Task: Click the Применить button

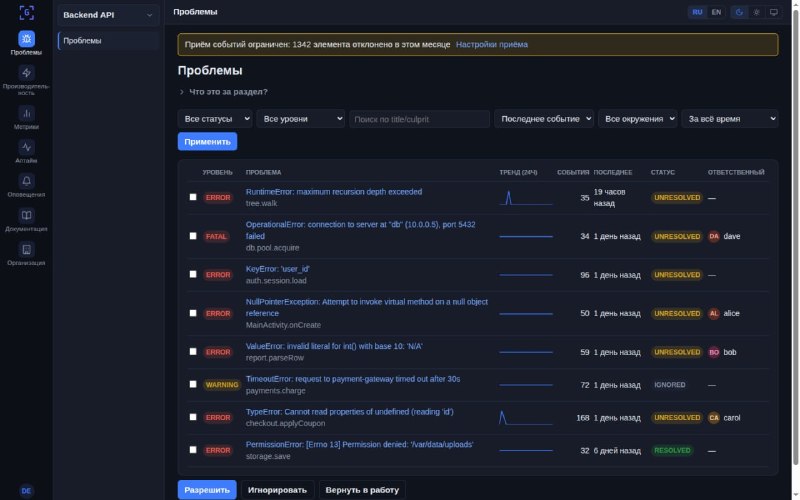Action: [207, 141]
